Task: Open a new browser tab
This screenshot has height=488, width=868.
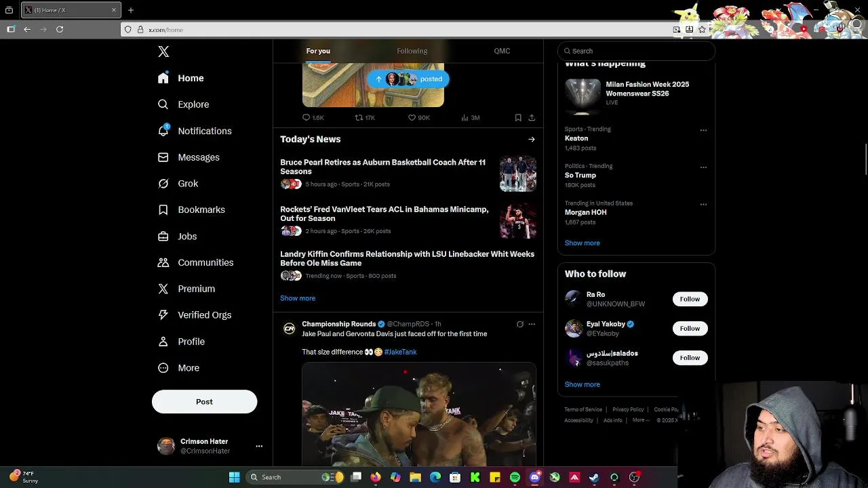Action: pyautogui.click(x=131, y=10)
